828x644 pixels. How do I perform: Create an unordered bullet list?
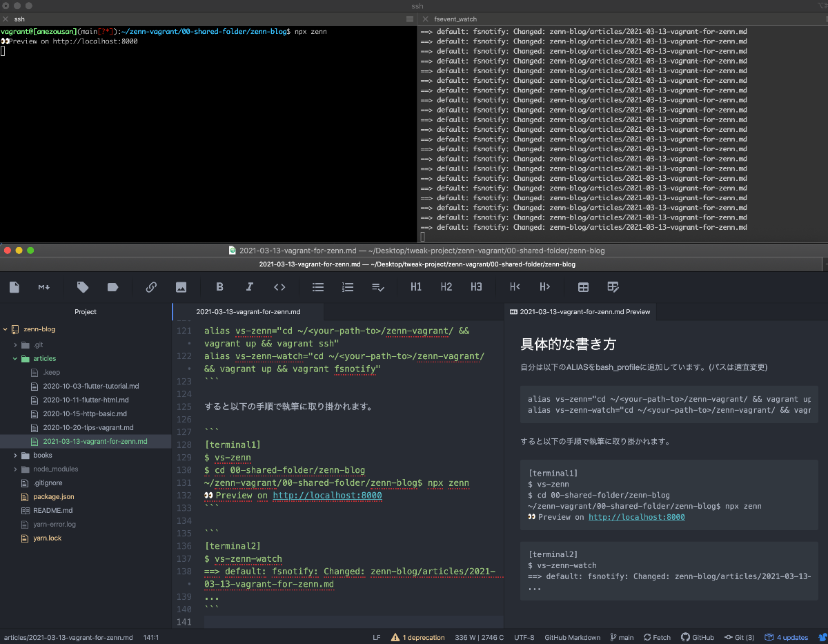[318, 287]
